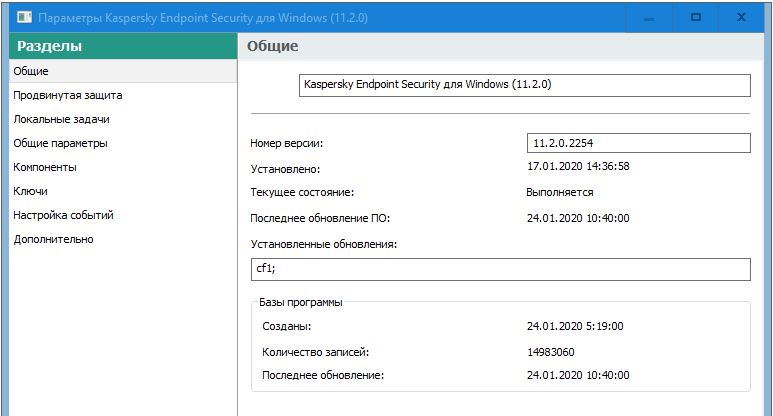The width and height of the screenshot is (773, 416).
Task: Switch to Настройка событий section
Action: point(63,215)
